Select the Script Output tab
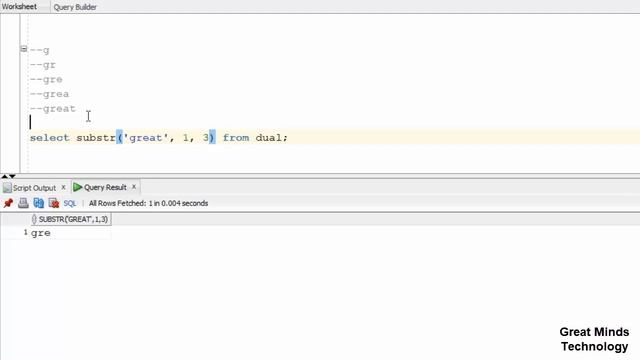640x360 pixels. 34,188
